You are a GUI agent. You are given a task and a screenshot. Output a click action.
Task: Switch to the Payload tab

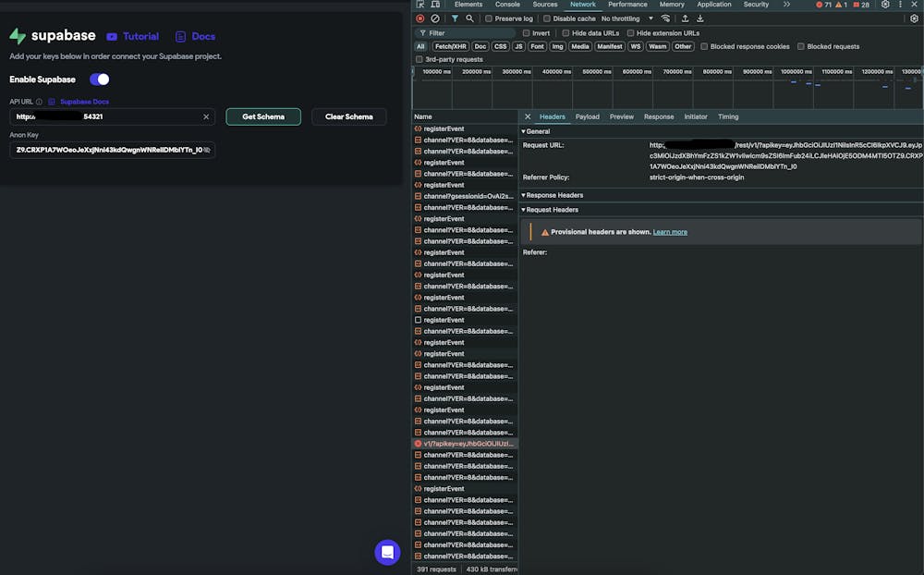587,116
